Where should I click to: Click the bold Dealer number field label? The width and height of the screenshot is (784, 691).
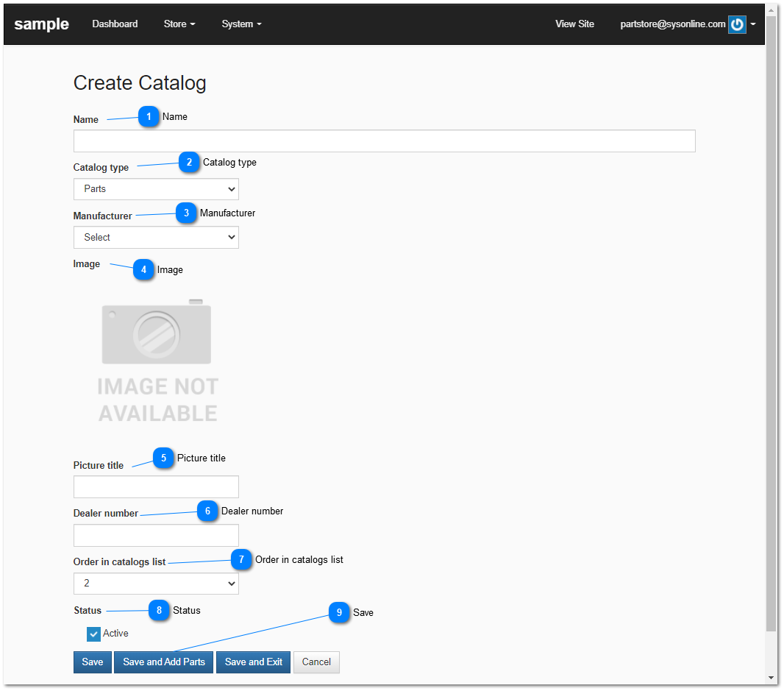(105, 514)
